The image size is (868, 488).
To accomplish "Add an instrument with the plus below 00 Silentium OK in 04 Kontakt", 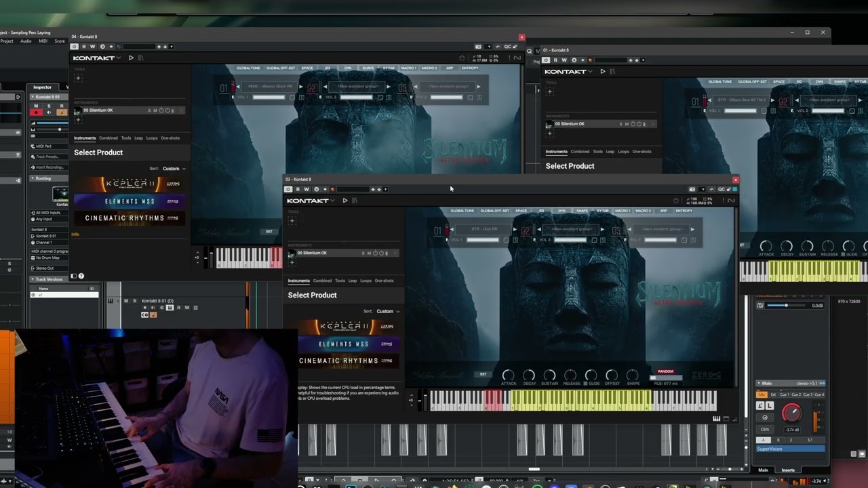I will 78,119.
